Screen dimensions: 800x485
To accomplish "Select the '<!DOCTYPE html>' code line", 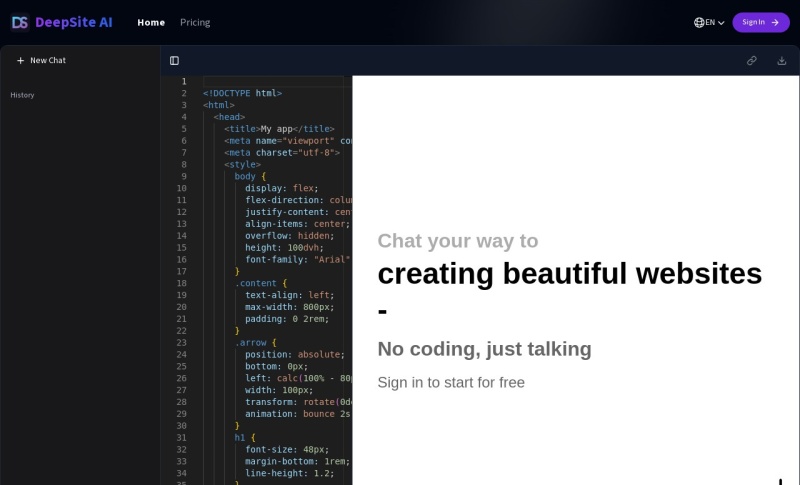I will (x=242, y=93).
